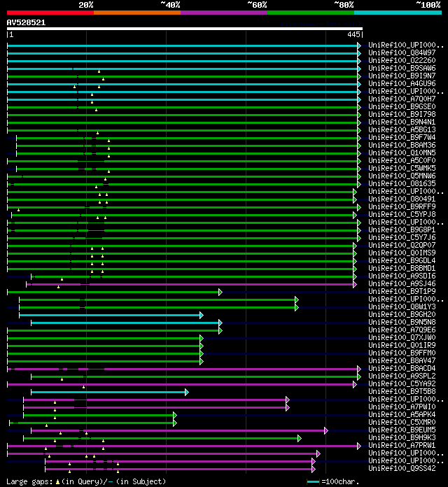
Task: Select the UniRef100_Q01IR9 label
Action: (x=402, y=345)
